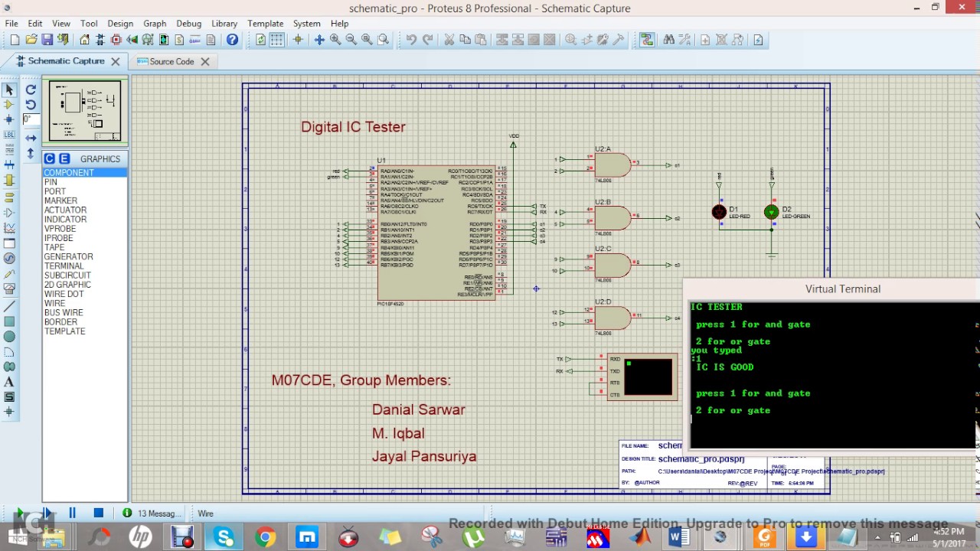Image resolution: width=980 pixels, height=551 pixels.
Task: Click the Redo arrow icon
Action: click(x=427, y=40)
